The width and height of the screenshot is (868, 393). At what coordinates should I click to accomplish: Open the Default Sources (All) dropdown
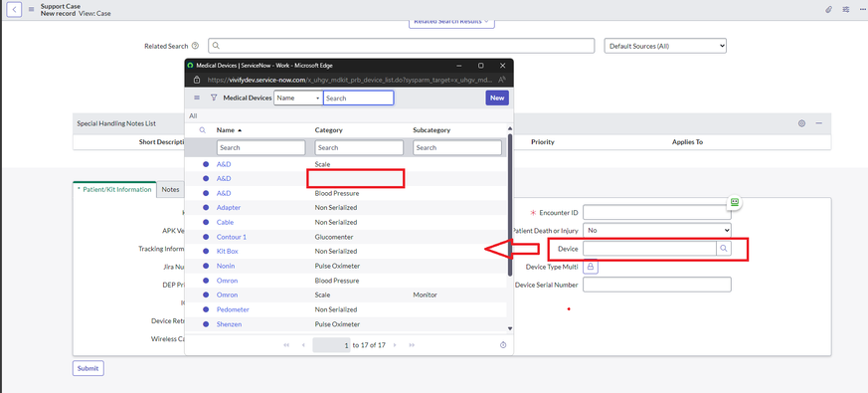pyautogui.click(x=665, y=46)
